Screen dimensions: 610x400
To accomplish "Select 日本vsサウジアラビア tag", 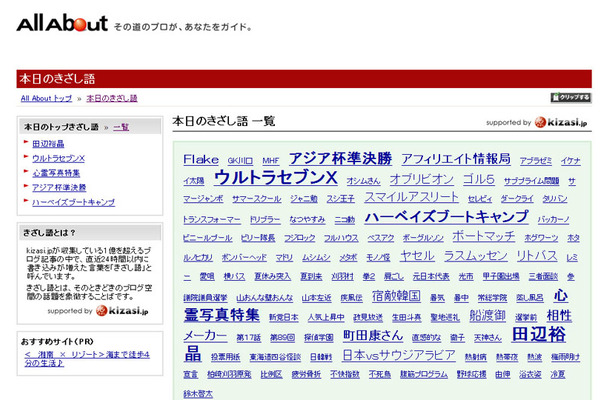I will [399, 355].
